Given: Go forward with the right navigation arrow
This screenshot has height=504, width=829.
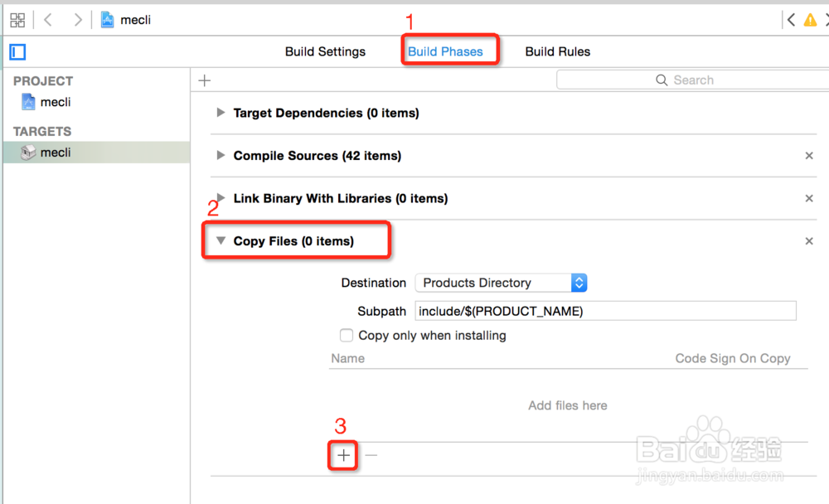Looking at the screenshot, I should (78, 20).
